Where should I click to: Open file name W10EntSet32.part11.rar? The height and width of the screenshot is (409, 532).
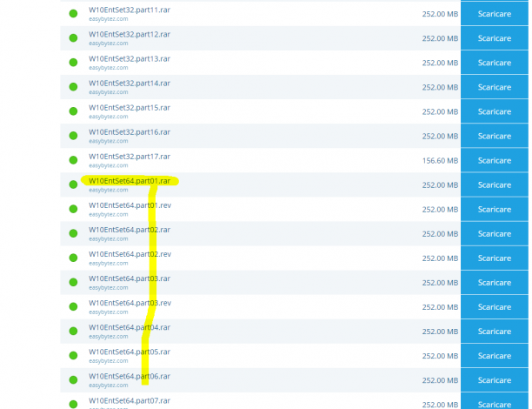tap(130, 10)
